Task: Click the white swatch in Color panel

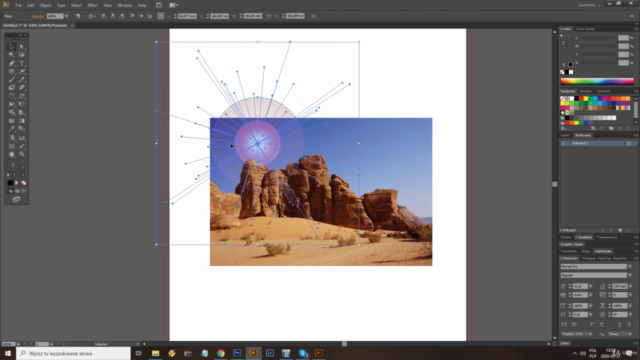Action: coord(571,72)
